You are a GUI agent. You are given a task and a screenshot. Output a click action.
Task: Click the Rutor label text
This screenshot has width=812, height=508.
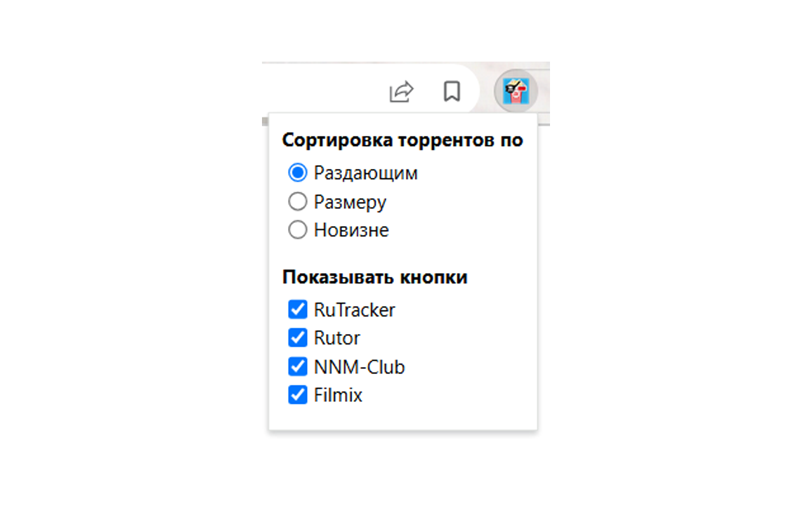336,338
